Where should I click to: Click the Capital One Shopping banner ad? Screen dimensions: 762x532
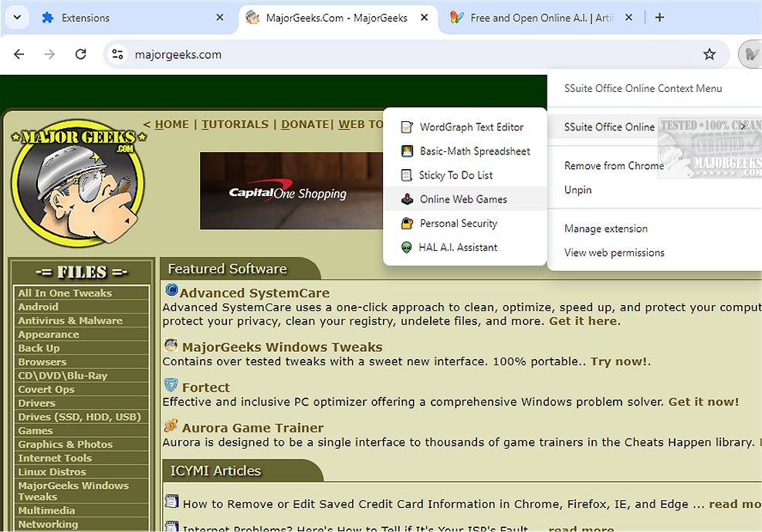click(x=291, y=191)
